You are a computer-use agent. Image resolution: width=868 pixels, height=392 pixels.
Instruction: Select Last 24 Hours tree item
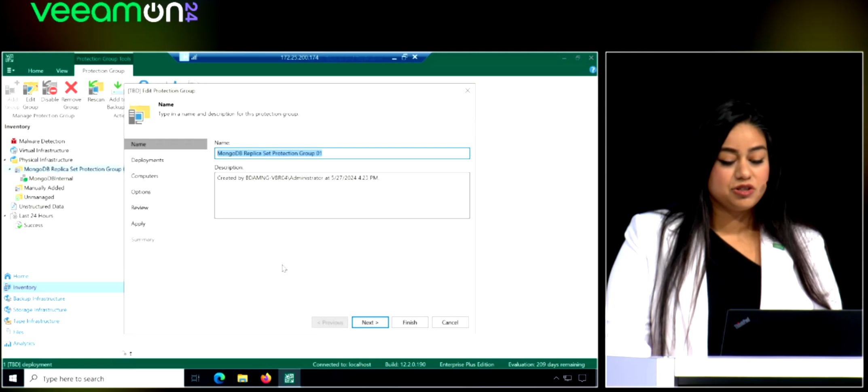tap(36, 215)
